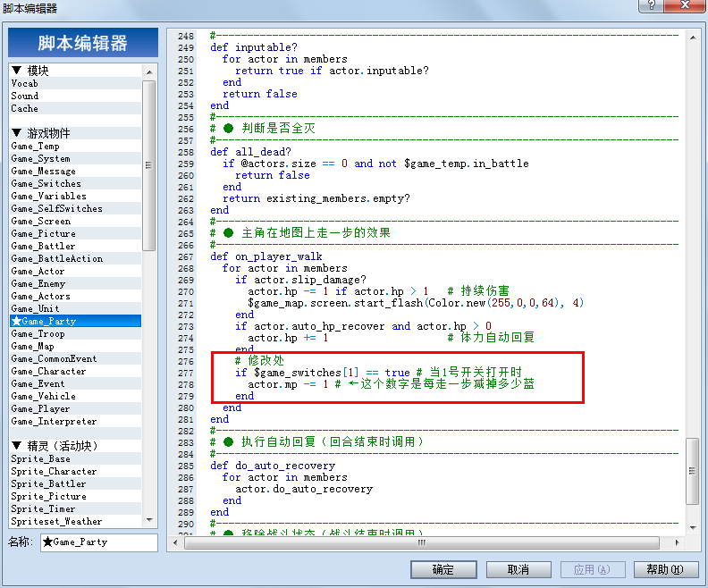
Task: Open the Game_Variables script
Action: 75,197
